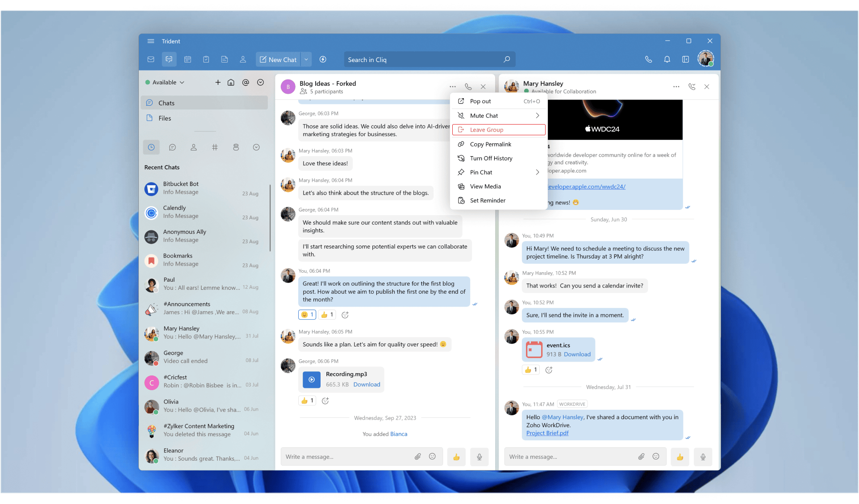The height and width of the screenshot is (504, 859).
Task: Open the Mail module icon
Action: click(151, 59)
